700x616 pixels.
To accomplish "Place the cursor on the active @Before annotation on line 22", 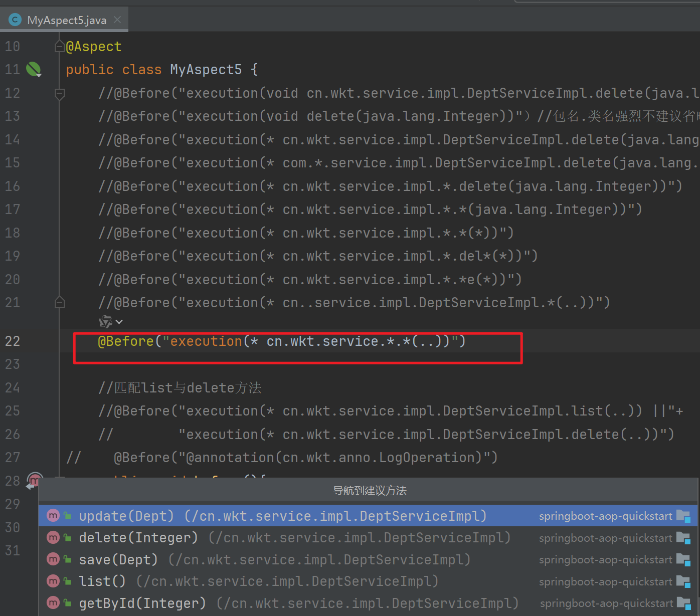I will (x=126, y=341).
